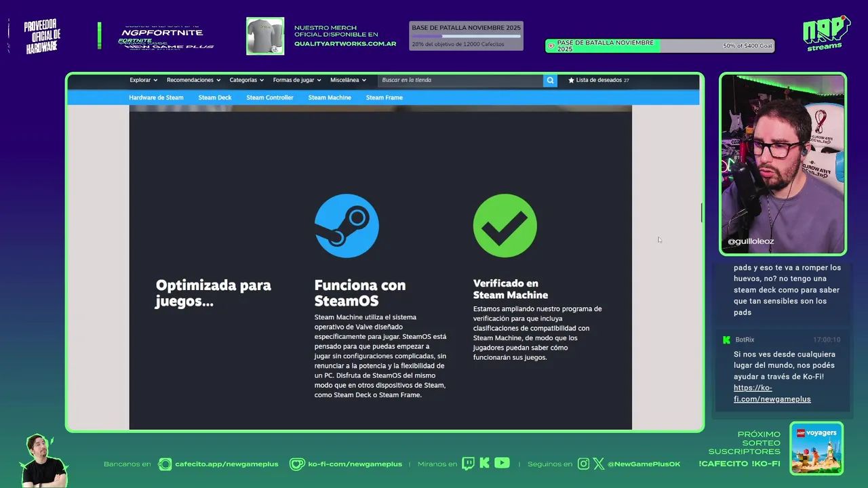Click the @guilloleoz webcam label
This screenshot has height=488, width=868.
[x=751, y=241]
